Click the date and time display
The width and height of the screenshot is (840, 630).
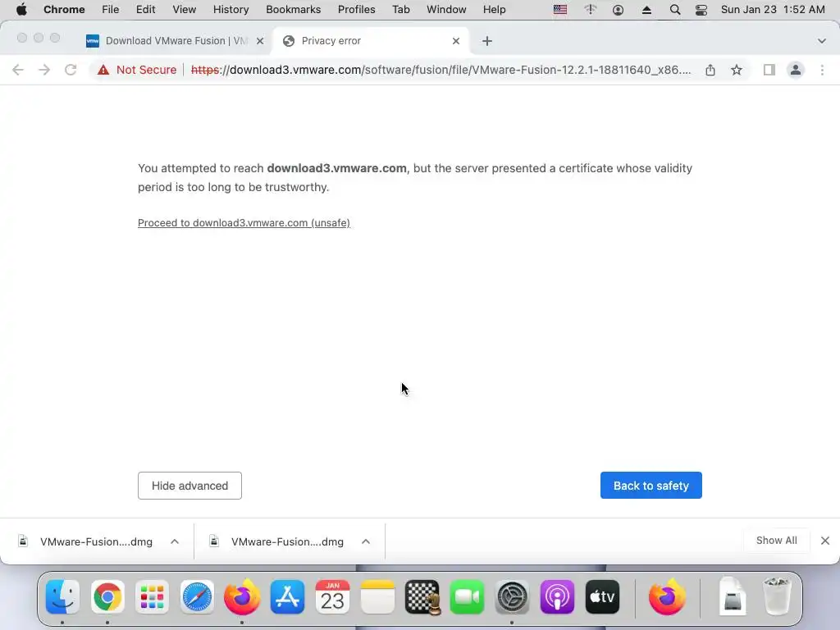[x=773, y=10]
